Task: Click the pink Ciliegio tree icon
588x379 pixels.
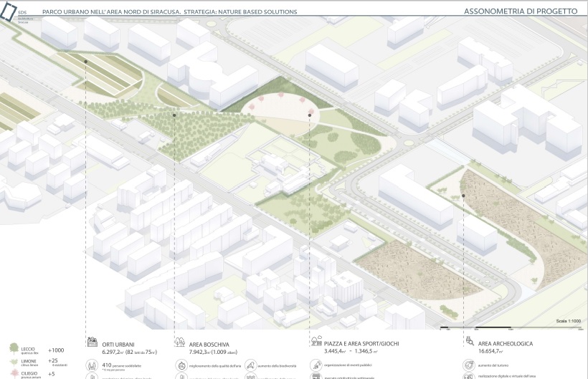Action: point(14,374)
